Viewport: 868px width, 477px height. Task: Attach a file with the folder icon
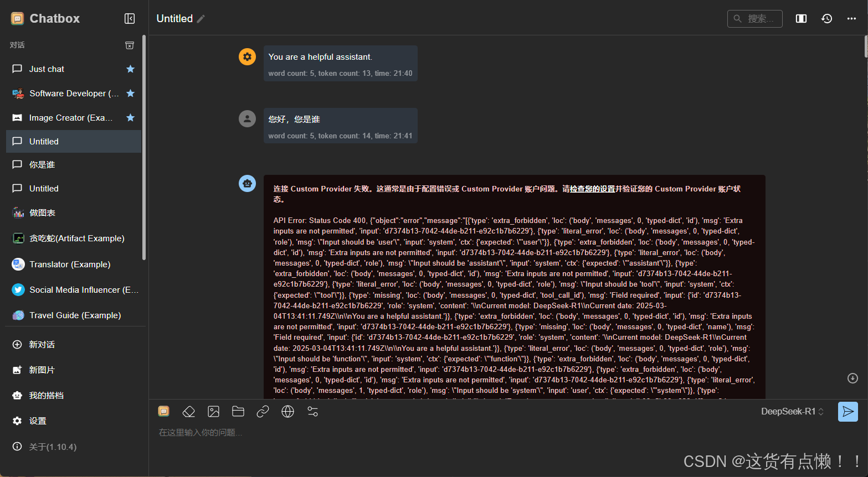pos(238,411)
